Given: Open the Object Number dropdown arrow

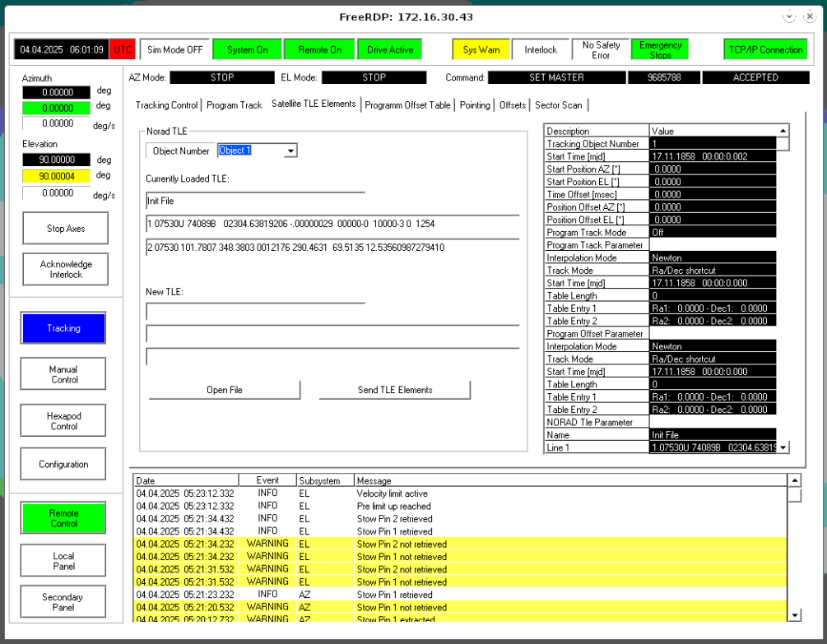Looking at the screenshot, I should 290,151.
